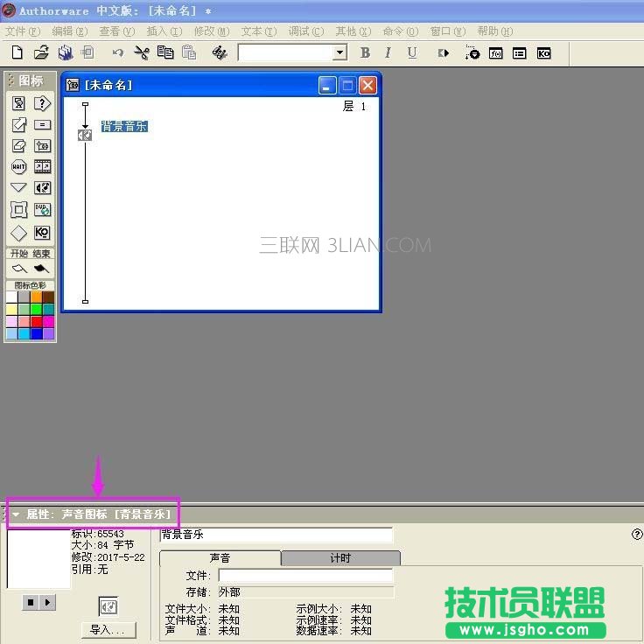Collapse the sound icon properties panel
The width and height of the screenshot is (644, 644).
coord(16,514)
